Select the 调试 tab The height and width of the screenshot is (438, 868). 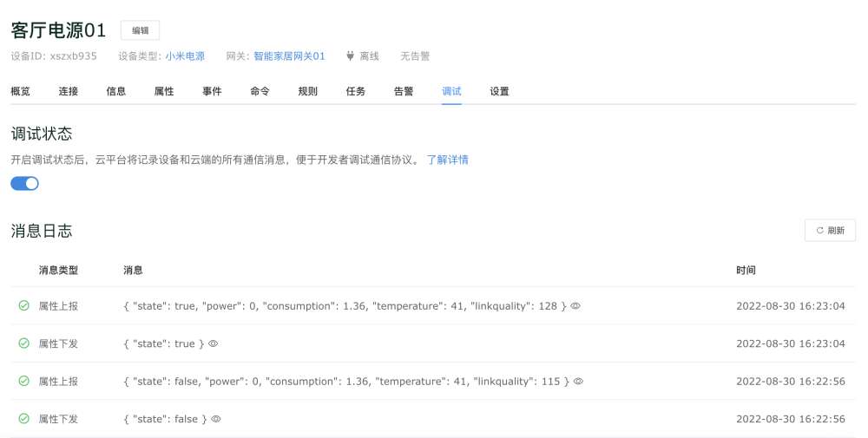(451, 91)
